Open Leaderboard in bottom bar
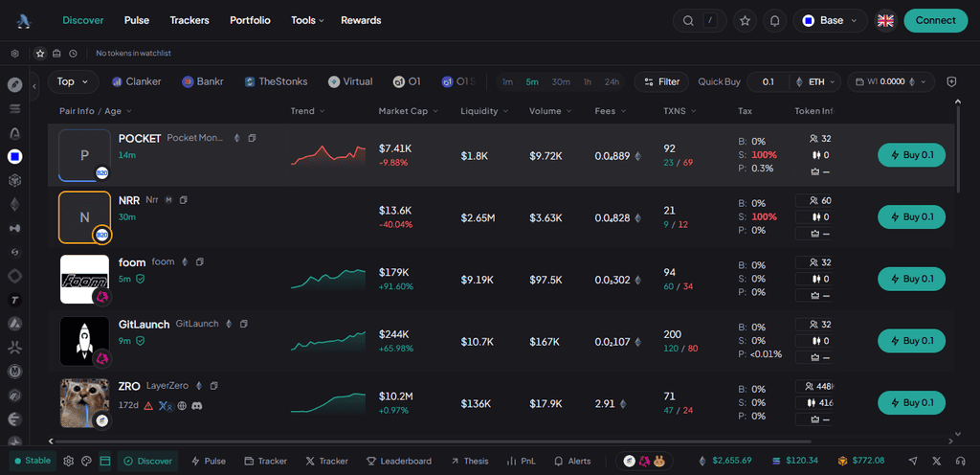Screen dimensions: 980x475 point(399,462)
